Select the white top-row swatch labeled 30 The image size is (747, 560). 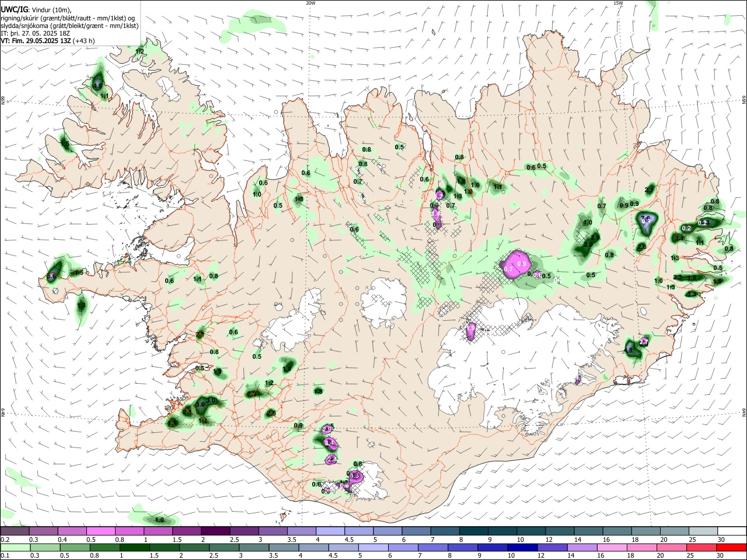coord(731,531)
